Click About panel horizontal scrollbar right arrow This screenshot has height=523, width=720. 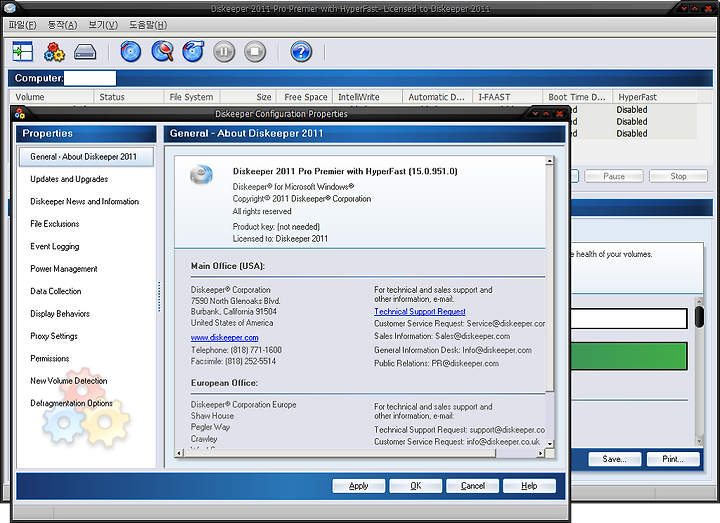point(541,453)
